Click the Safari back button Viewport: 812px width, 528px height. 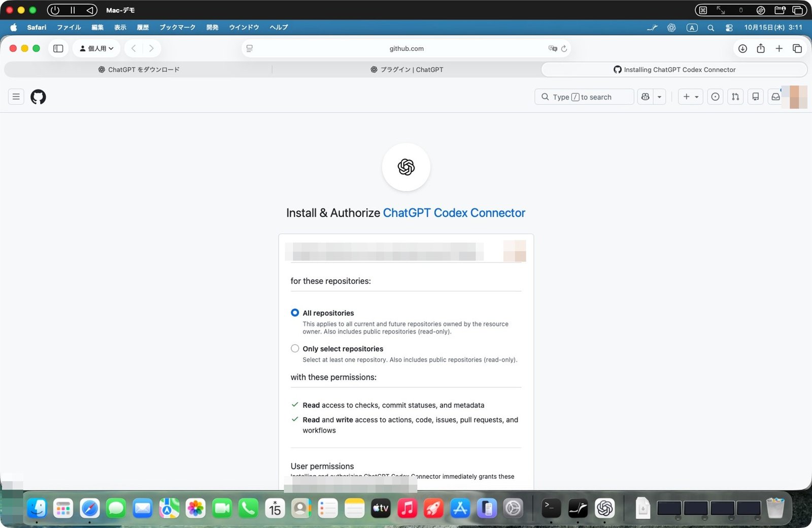(x=133, y=48)
